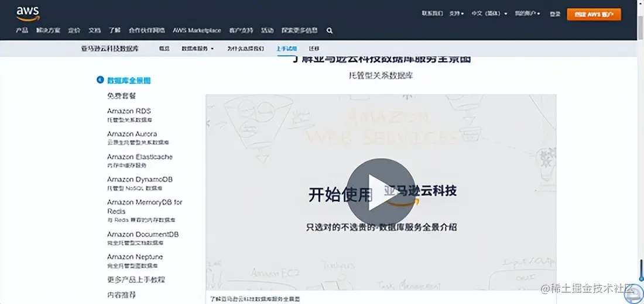The image size is (644, 304).
Task: Open the 产品 menu
Action: pyautogui.click(x=22, y=30)
